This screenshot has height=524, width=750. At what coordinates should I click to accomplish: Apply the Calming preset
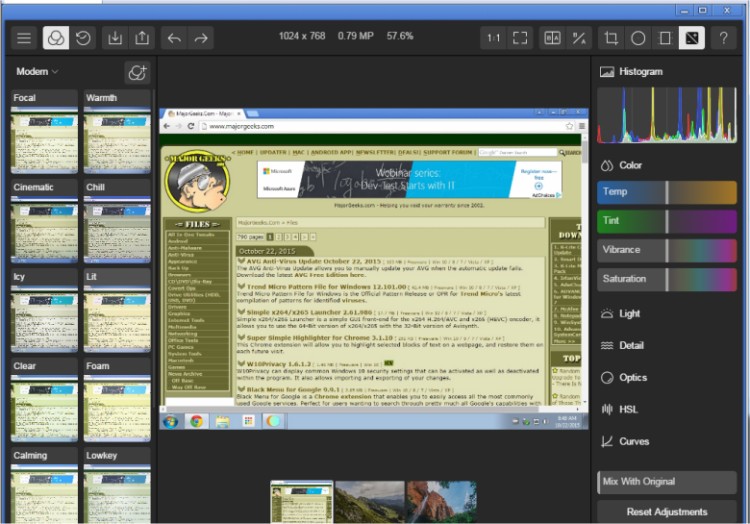(x=44, y=485)
